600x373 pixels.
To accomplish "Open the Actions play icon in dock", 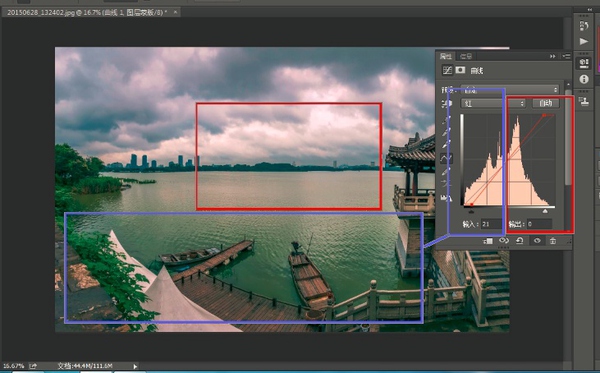I will pos(584,41).
